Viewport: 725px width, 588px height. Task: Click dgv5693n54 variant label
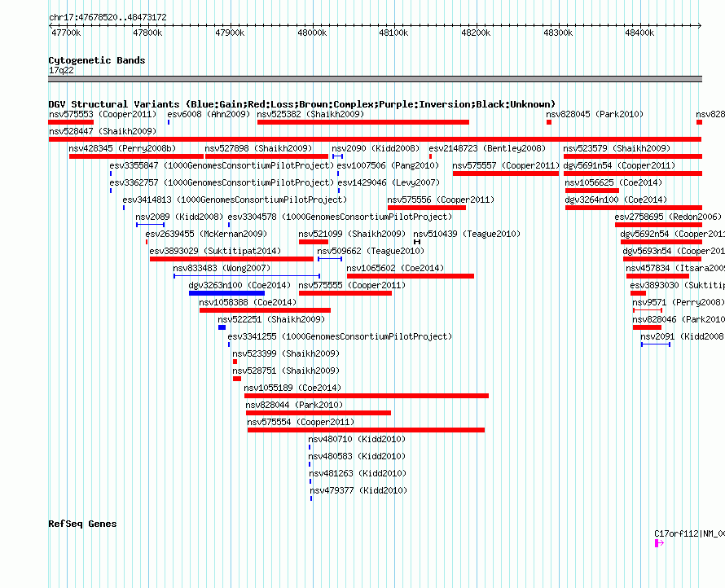[674, 251]
